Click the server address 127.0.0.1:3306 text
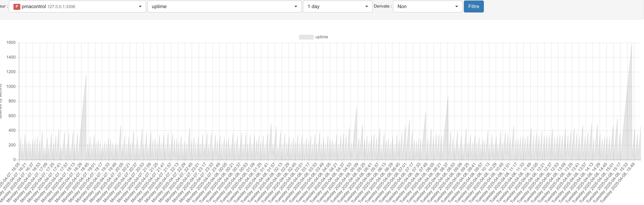The image size is (644, 205). click(x=61, y=7)
